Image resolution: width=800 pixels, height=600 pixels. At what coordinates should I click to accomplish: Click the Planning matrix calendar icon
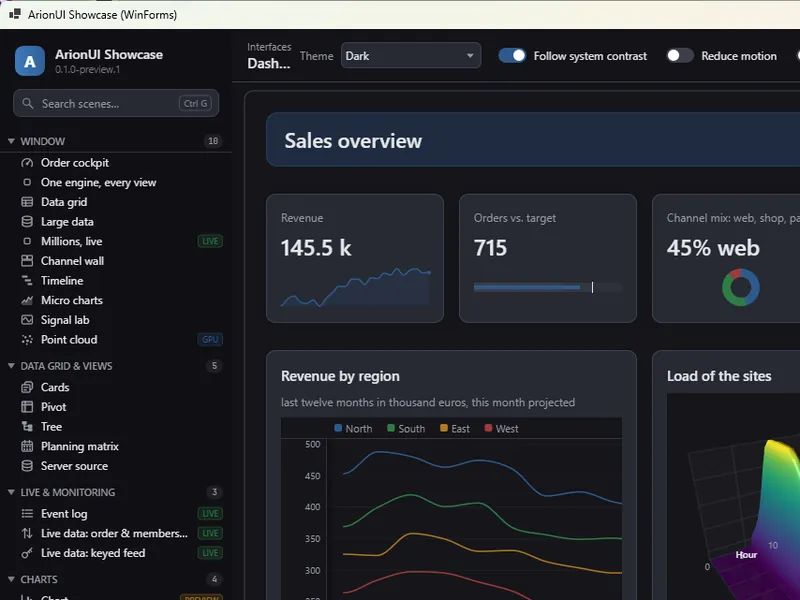tap(27, 446)
